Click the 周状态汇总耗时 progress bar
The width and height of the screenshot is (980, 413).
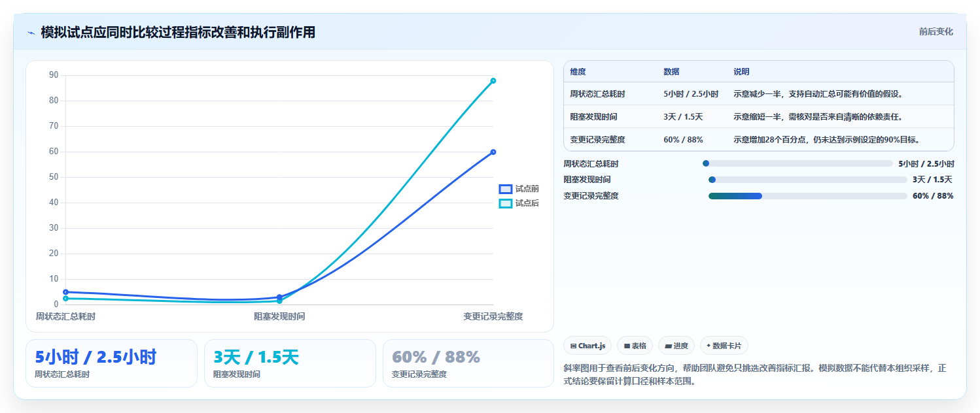click(x=797, y=163)
